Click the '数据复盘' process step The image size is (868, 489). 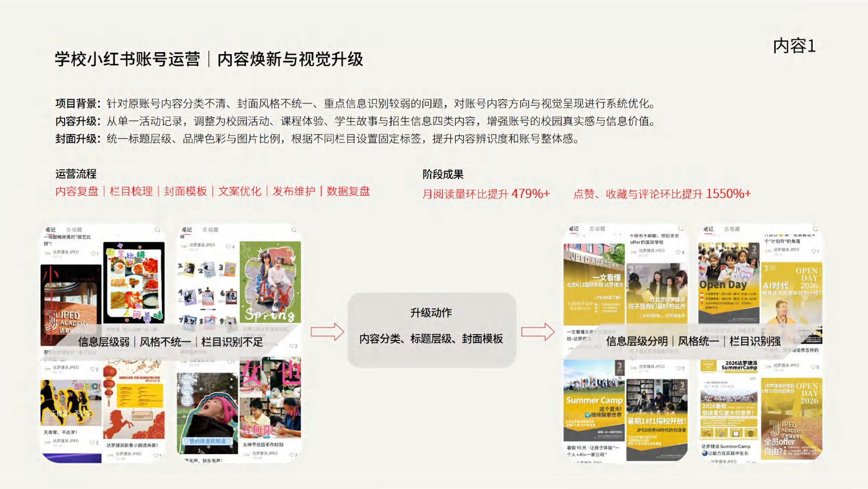[x=348, y=191]
